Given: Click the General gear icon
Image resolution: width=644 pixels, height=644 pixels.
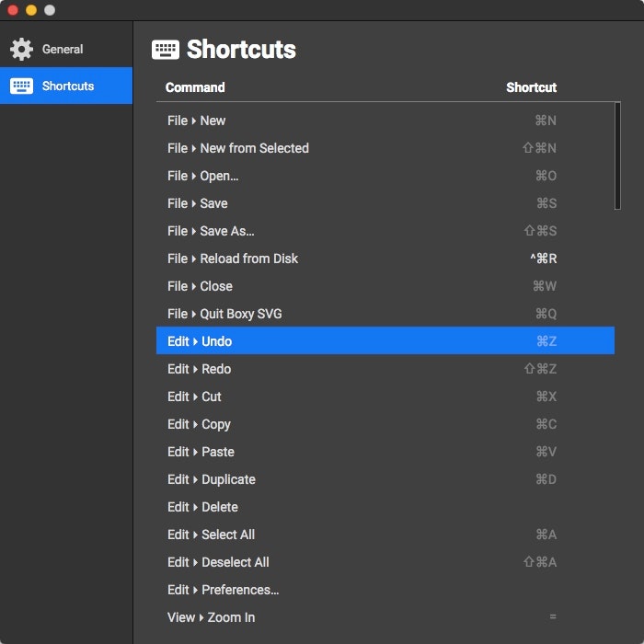Looking at the screenshot, I should tap(21, 49).
